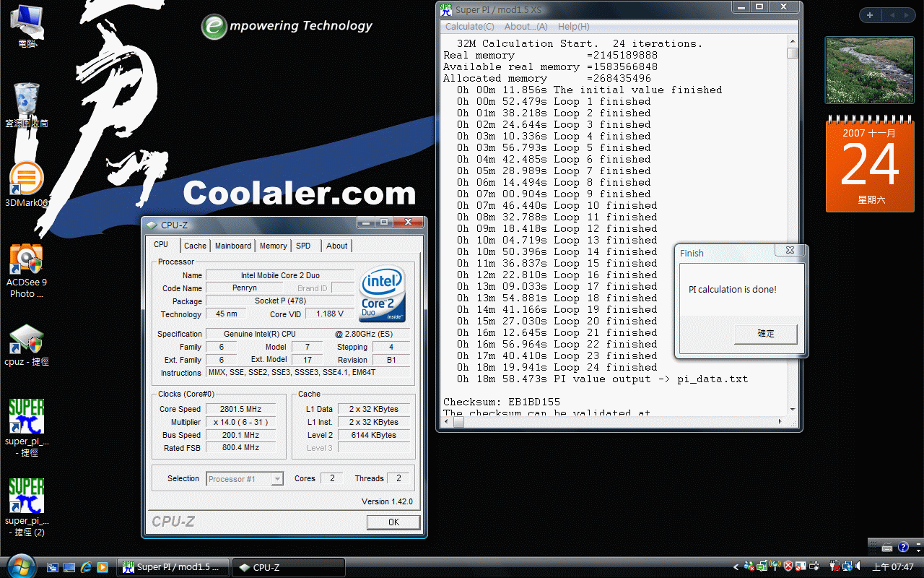Select the 3DMark06 desktop shortcut
924x578 pixels.
pos(27,185)
